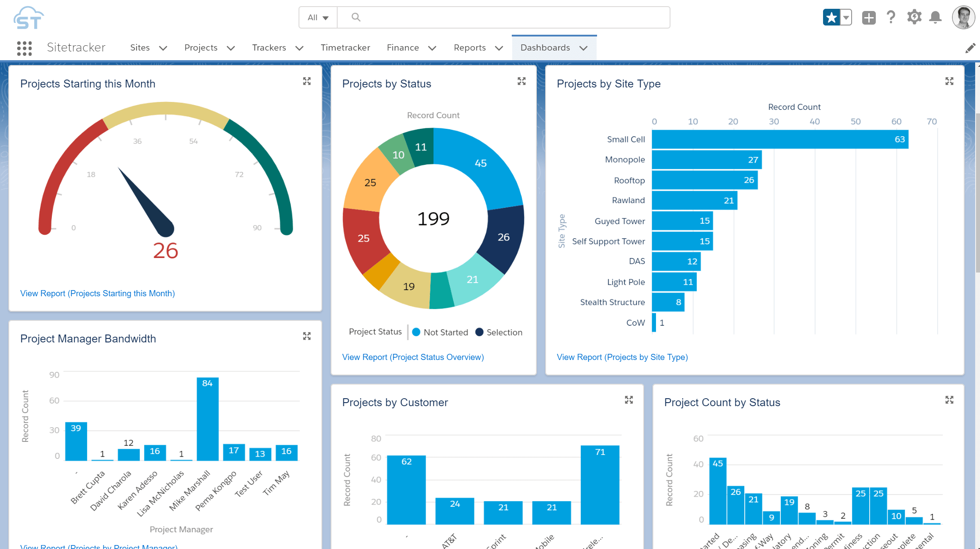Screen dimensions: 980x549
Task: Select the Reports menu item
Action: [470, 47]
